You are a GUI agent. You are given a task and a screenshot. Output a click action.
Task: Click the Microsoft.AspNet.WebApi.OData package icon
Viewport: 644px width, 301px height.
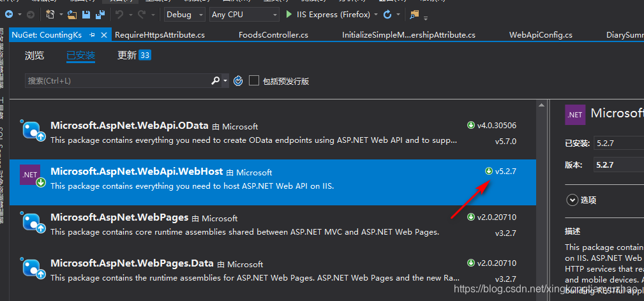tap(33, 130)
